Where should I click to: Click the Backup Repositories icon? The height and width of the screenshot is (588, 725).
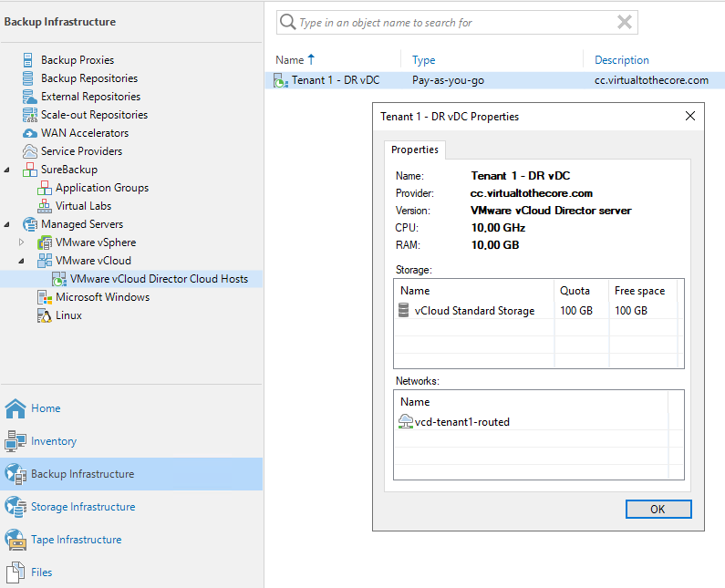(28, 78)
